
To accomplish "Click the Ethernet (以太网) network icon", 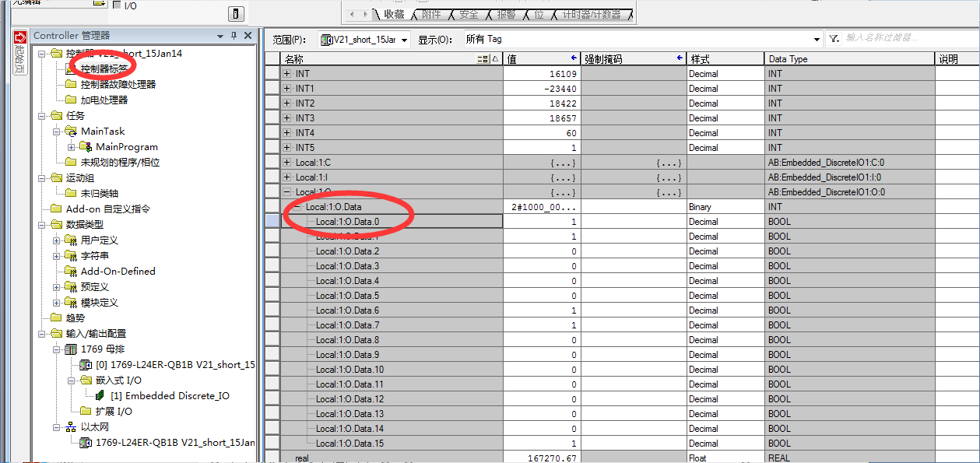I will point(71,427).
